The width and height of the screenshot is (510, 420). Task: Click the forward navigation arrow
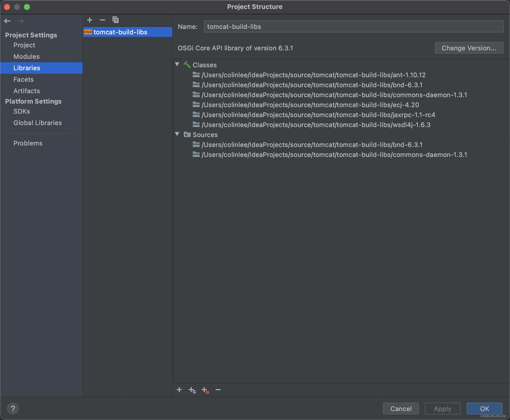click(21, 21)
